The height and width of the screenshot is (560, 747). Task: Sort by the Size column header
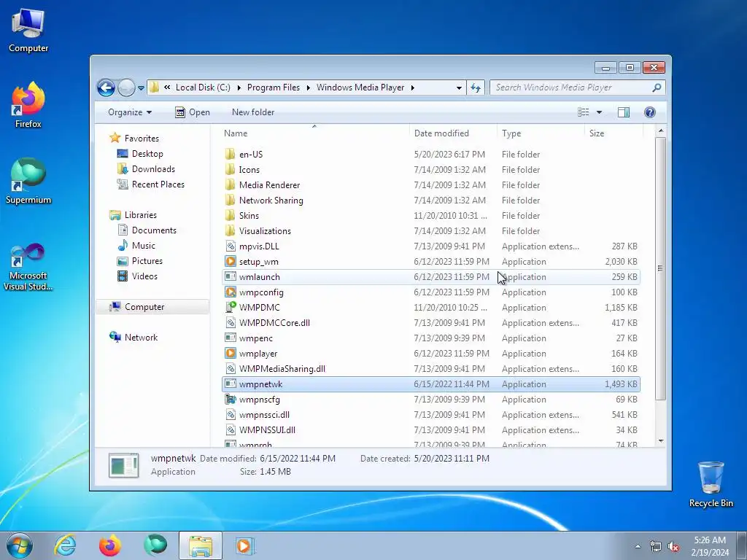tap(614, 133)
